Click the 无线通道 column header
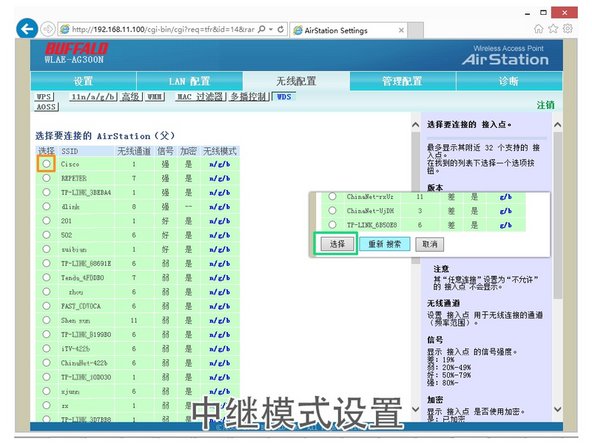 [134, 151]
